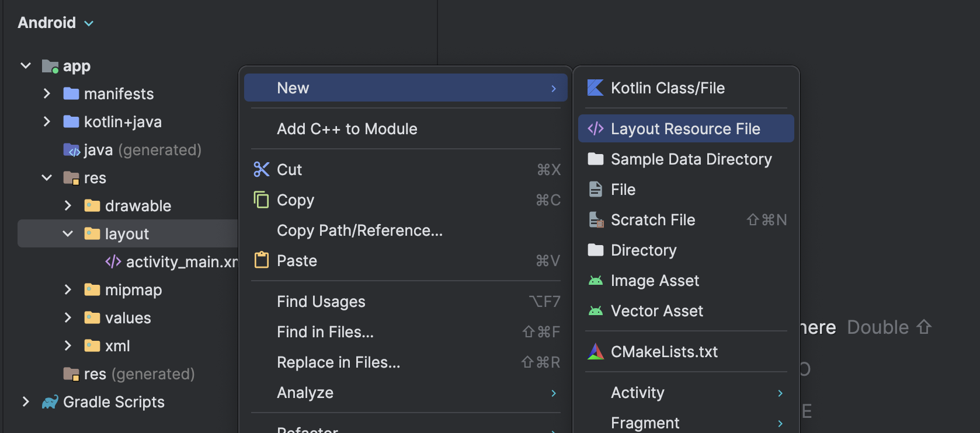The height and width of the screenshot is (433, 980).
Task: Click the xml folder icon
Action: [x=92, y=345]
